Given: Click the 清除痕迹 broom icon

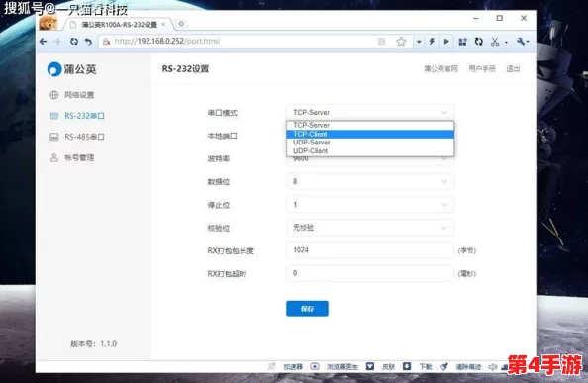Looking at the screenshot, I should click(444, 366).
